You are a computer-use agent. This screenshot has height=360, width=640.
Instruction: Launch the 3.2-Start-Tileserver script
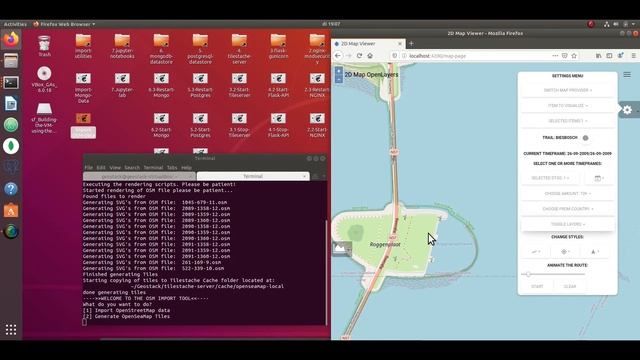239,85
